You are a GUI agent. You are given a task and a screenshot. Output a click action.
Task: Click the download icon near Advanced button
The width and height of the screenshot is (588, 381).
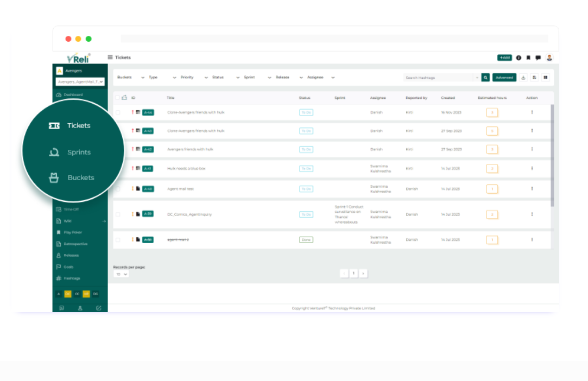pyautogui.click(x=523, y=77)
